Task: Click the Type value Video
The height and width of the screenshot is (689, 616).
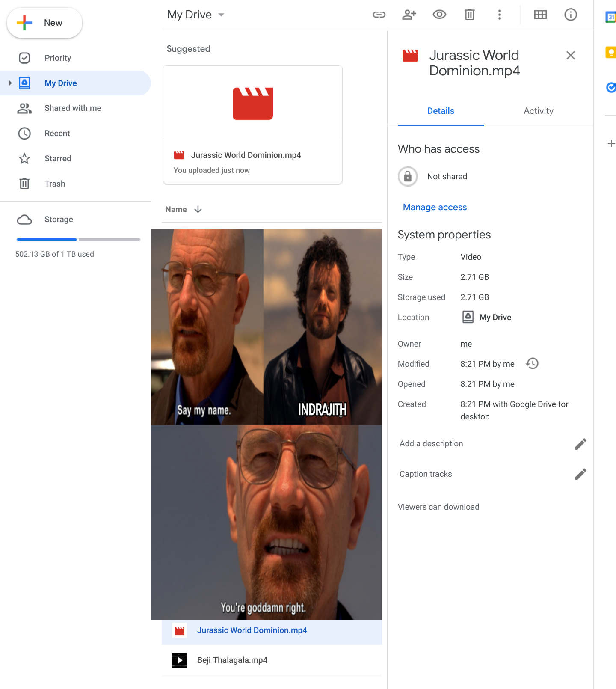Action: [x=471, y=257]
